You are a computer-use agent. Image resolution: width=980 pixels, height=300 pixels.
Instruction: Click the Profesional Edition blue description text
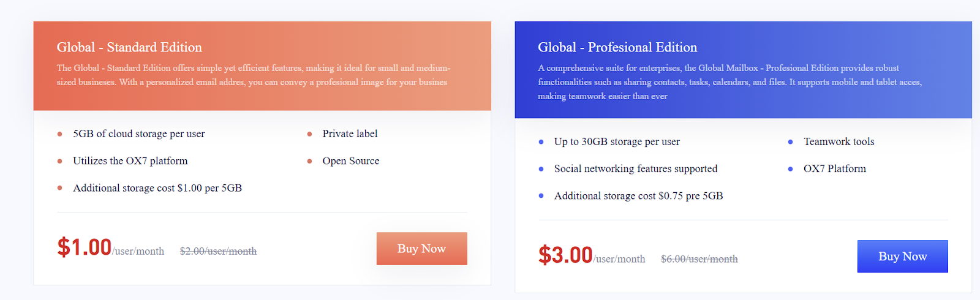tap(729, 82)
